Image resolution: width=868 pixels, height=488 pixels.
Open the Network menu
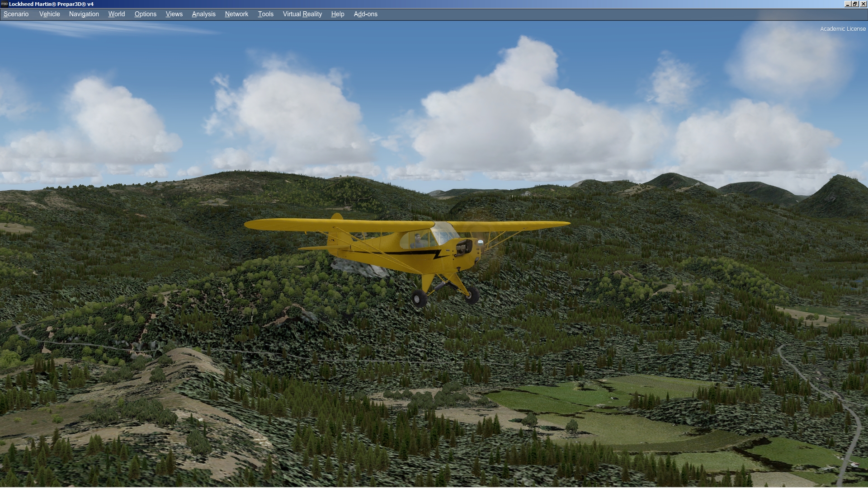coord(236,14)
